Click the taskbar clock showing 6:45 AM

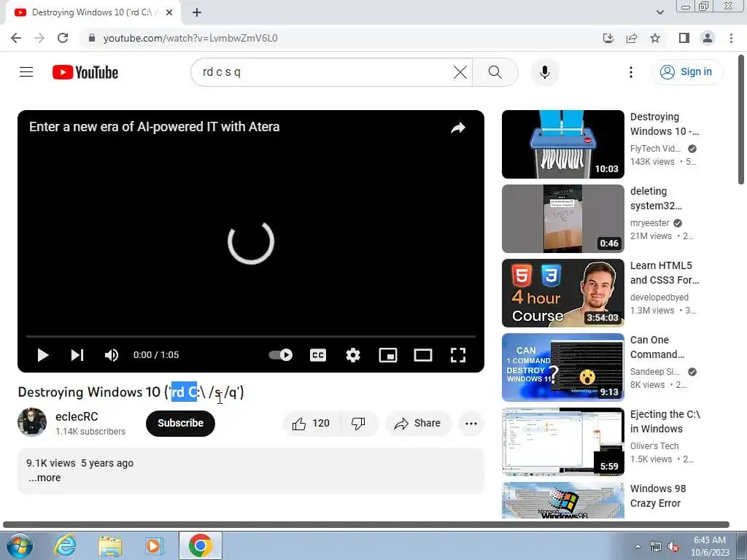tap(710, 546)
